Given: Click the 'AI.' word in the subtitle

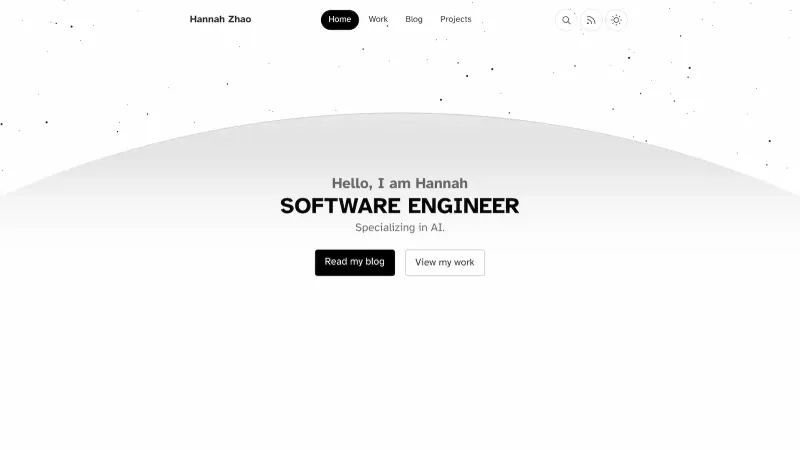Looking at the screenshot, I should click(437, 228).
